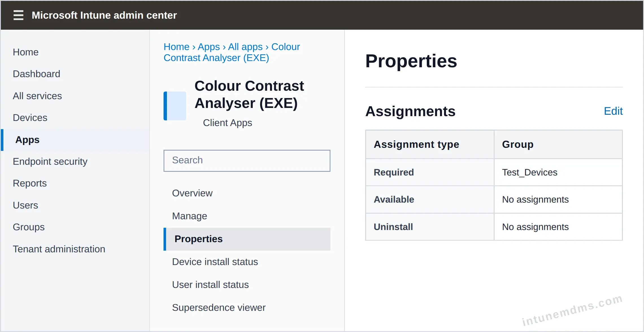The width and height of the screenshot is (644, 332).
Task: Open the hamburger navigation menu
Action: 18,15
